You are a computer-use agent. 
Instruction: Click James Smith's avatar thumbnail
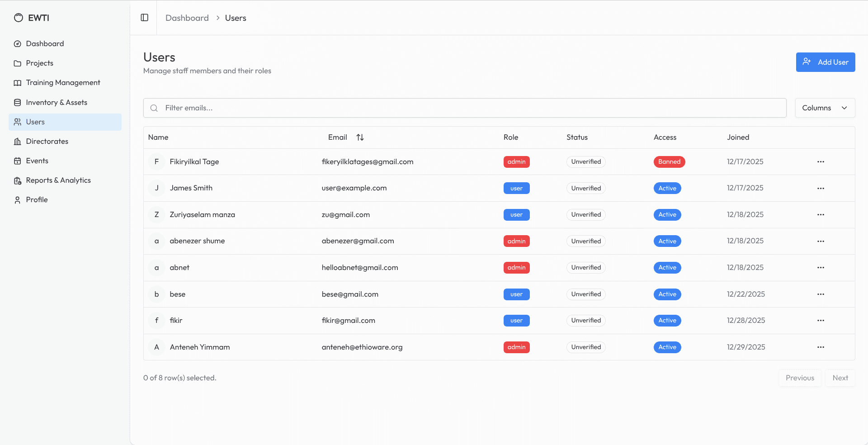tap(156, 188)
